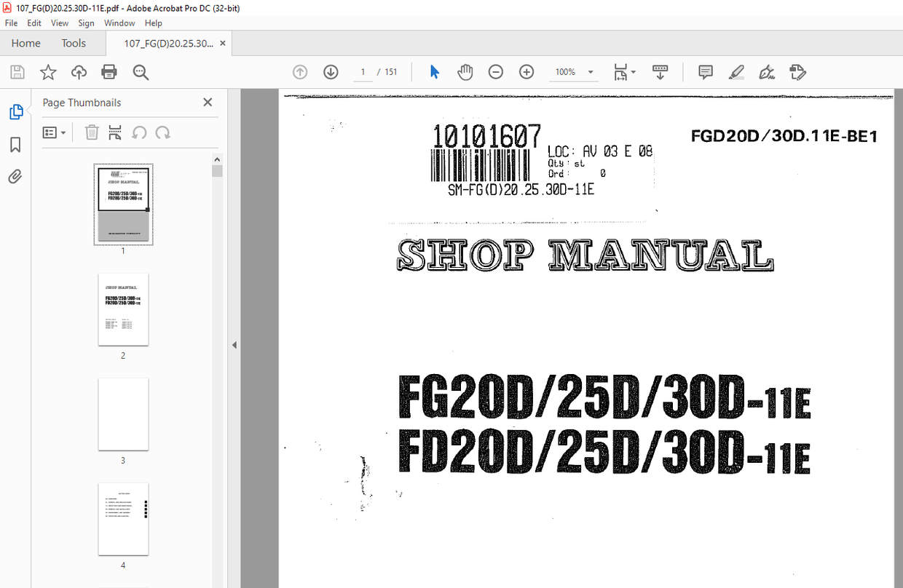The image size is (903, 588).
Task: Enable continuous scrolling mode
Action: [661, 71]
